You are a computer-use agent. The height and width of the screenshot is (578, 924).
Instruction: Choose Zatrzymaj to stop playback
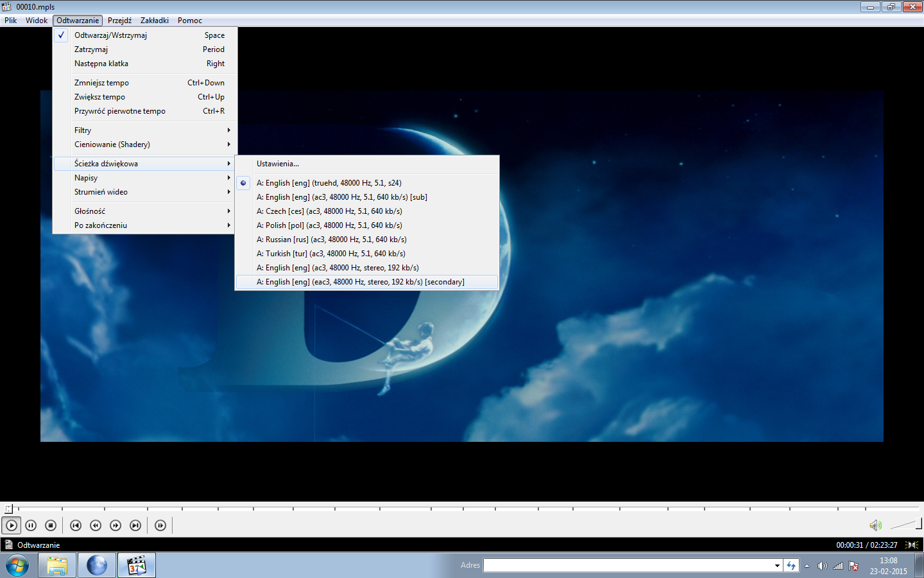[145, 49]
